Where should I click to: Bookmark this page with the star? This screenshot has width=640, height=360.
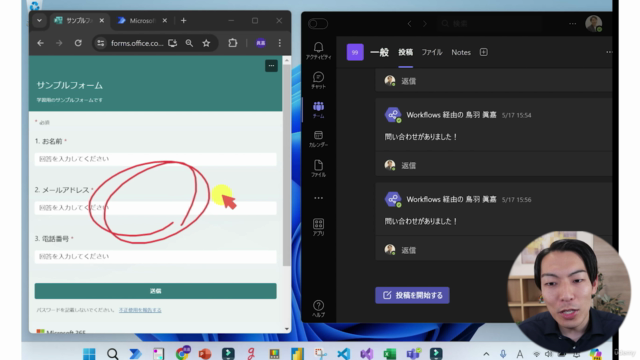pyautogui.click(x=206, y=43)
